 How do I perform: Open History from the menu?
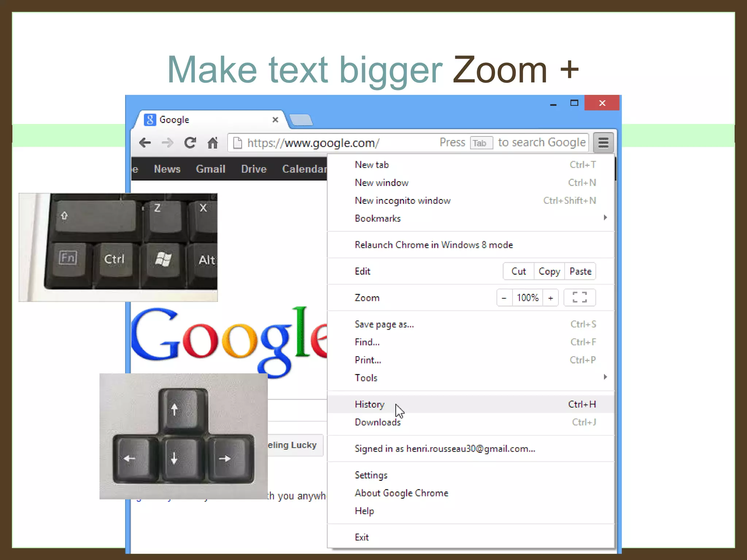tap(471, 404)
